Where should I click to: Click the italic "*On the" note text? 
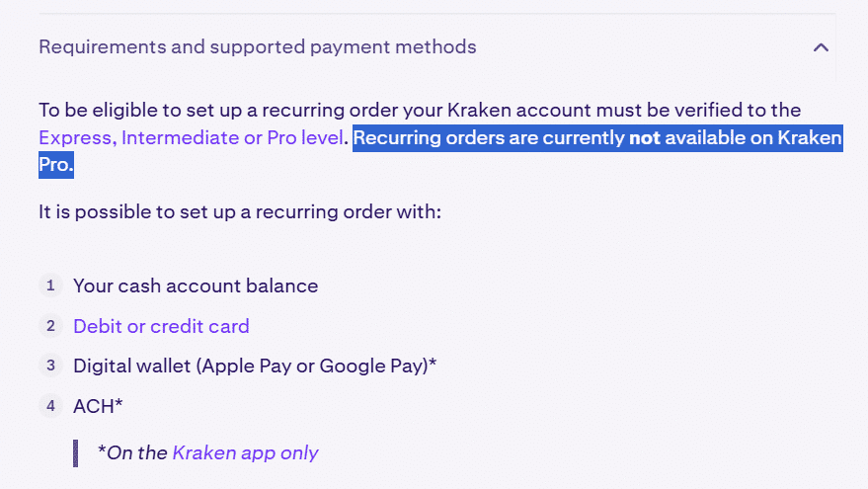click(132, 453)
